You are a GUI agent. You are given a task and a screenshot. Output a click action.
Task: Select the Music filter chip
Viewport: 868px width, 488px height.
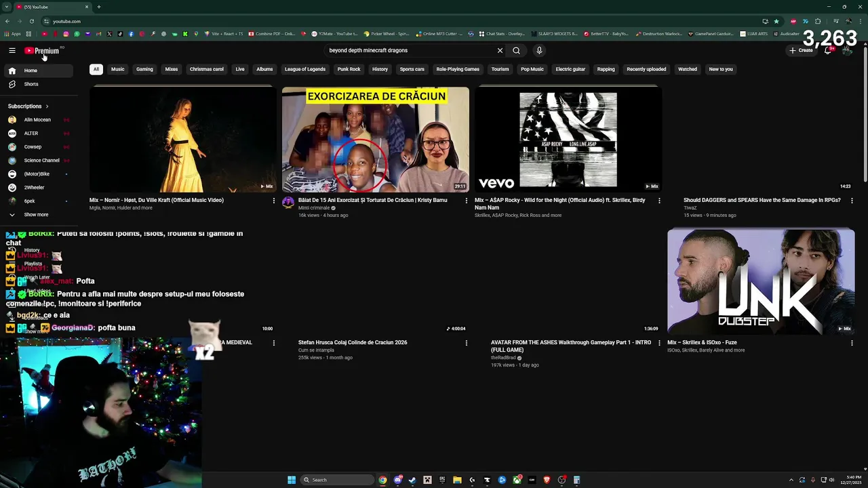[118, 69]
